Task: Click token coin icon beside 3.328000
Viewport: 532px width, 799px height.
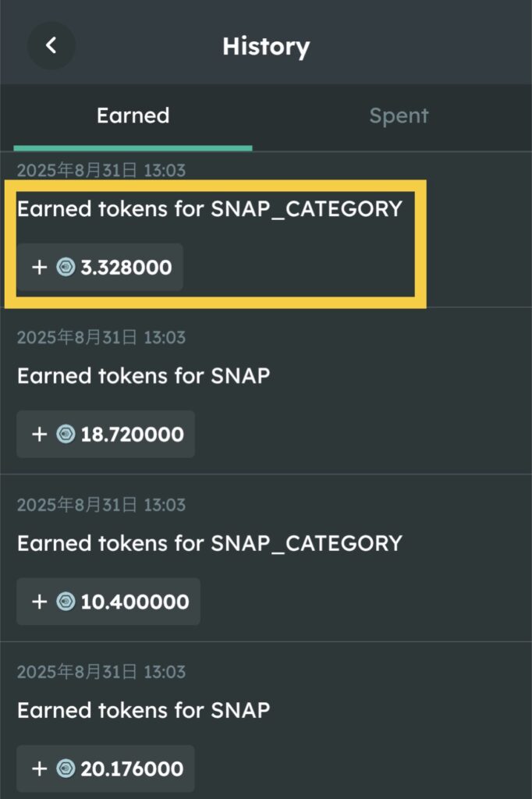Action: pyautogui.click(x=66, y=268)
